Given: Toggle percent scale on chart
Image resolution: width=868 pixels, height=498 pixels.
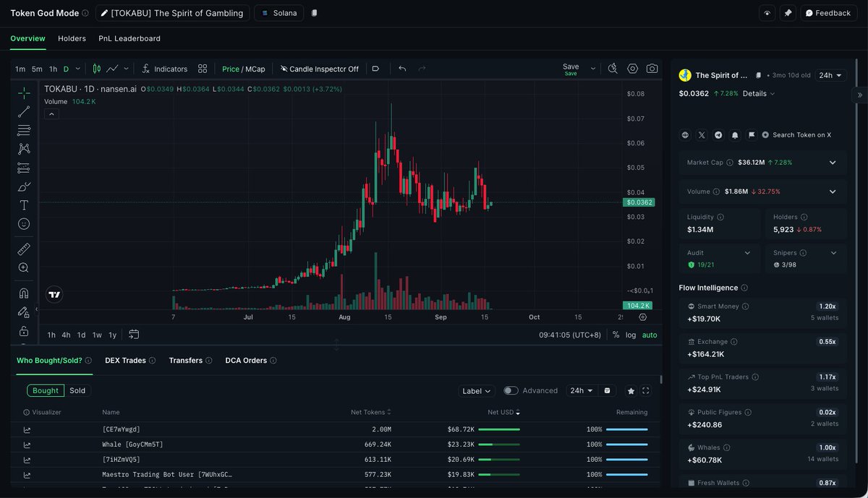Looking at the screenshot, I should 616,335.
